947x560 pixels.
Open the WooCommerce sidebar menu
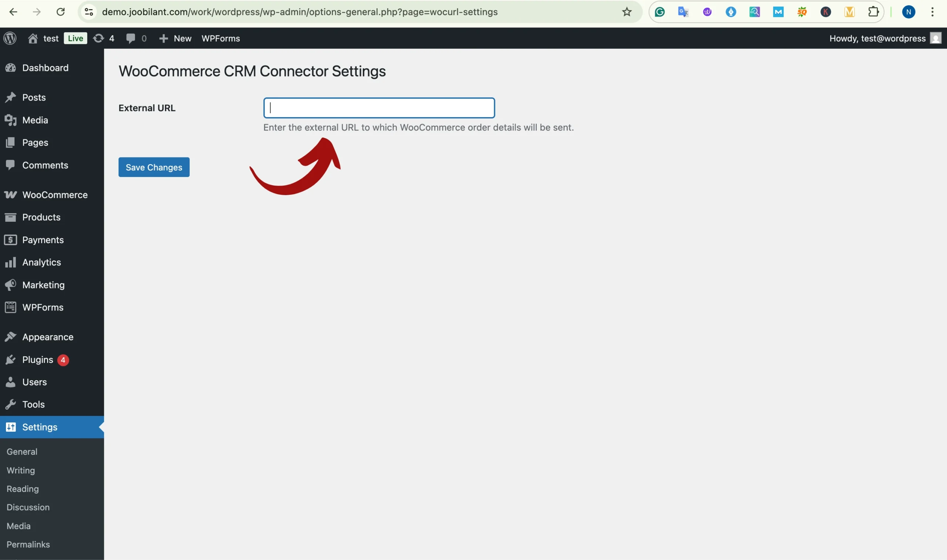pyautogui.click(x=55, y=195)
